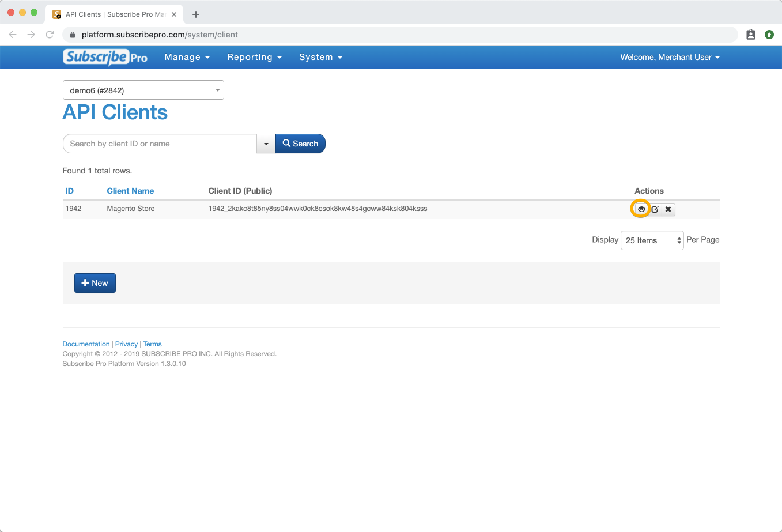Create a New API client
Image resolution: width=782 pixels, height=532 pixels.
click(x=95, y=283)
